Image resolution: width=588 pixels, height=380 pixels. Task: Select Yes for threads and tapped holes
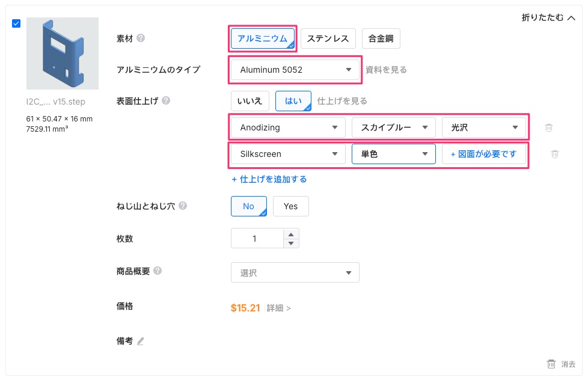[x=290, y=206]
